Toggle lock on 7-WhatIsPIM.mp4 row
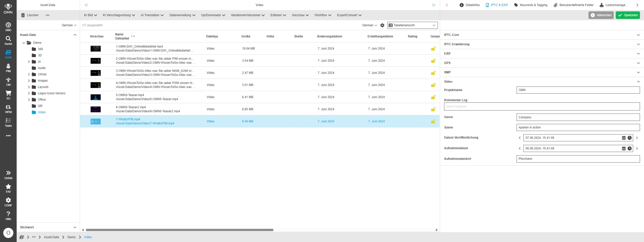The height and width of the screenshot is (242, 644). tap(433, 121)
